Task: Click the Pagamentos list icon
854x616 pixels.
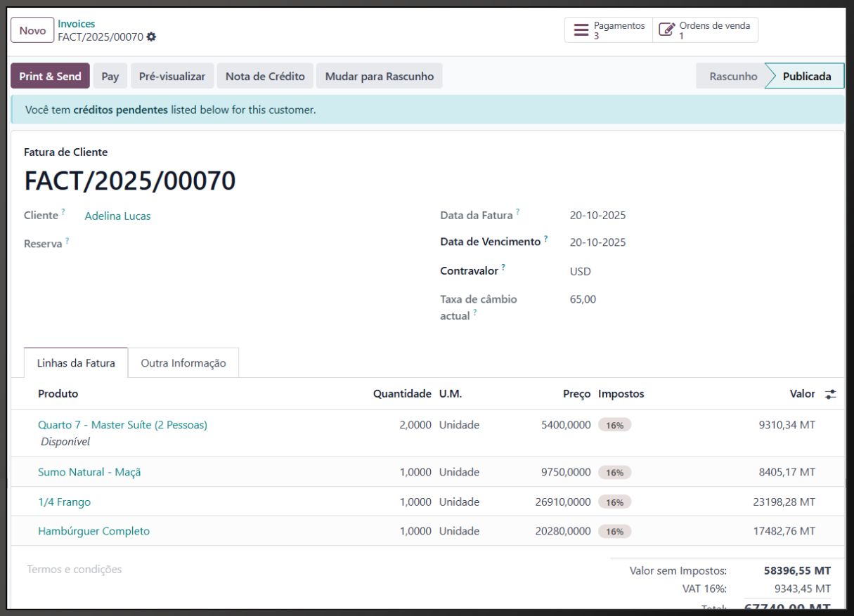Action: pos(581,30)
